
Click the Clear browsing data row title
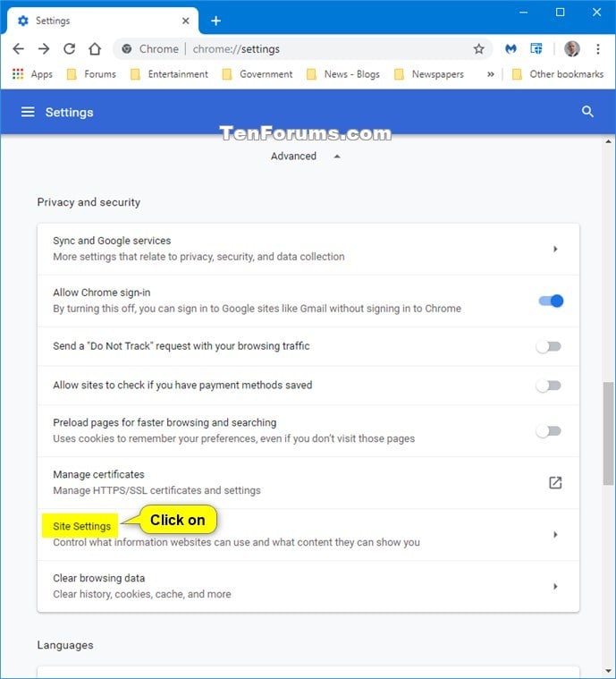tap(98, 578)
